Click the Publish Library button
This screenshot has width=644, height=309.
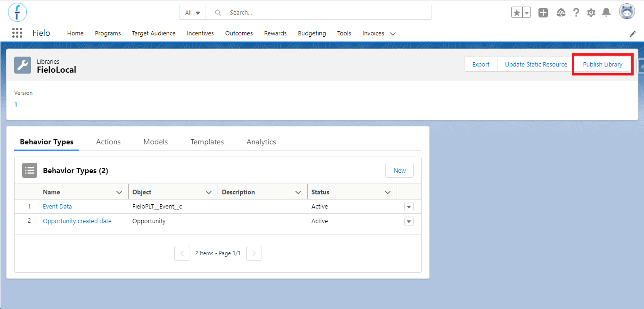603,65
